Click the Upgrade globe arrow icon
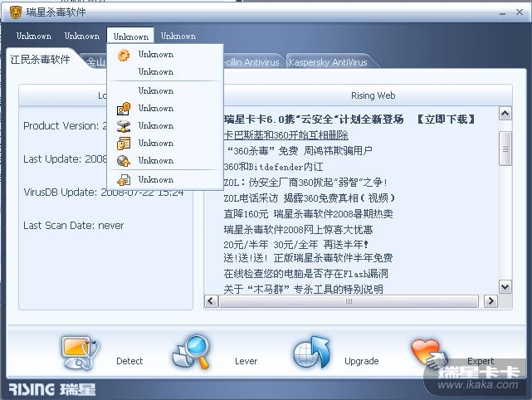532x400 pixels. coord(312,352)
